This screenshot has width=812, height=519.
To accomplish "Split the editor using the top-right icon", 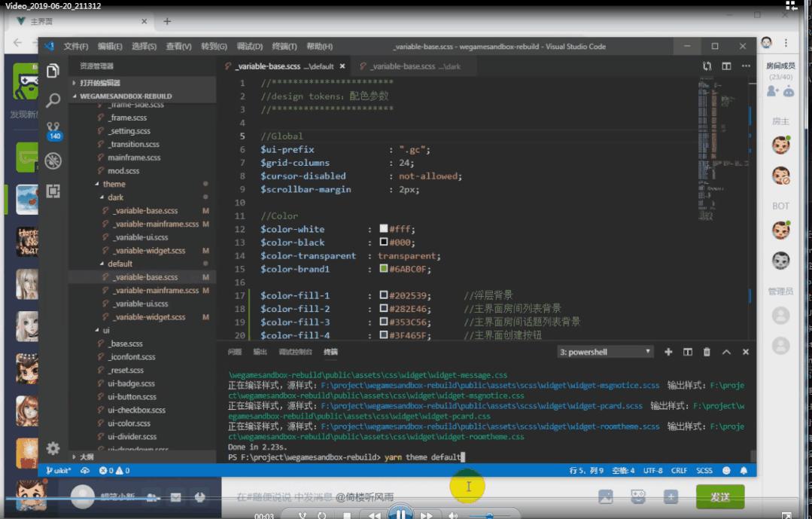I will tap(726, 66).
